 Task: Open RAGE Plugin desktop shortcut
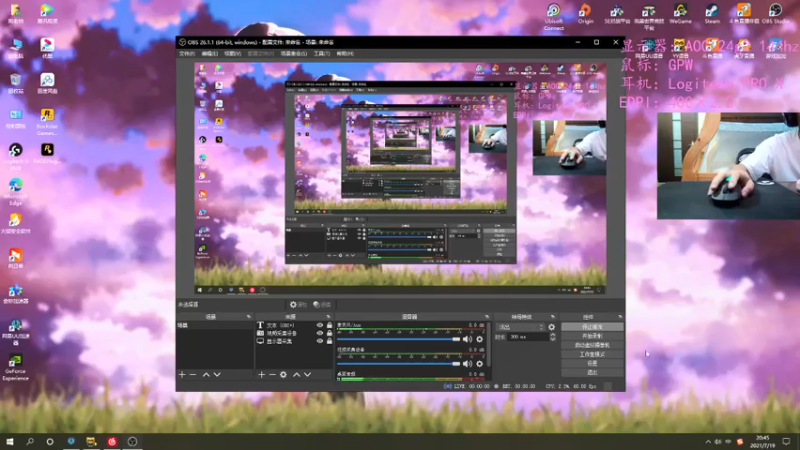pyautogui.click(x=47, y=154)
